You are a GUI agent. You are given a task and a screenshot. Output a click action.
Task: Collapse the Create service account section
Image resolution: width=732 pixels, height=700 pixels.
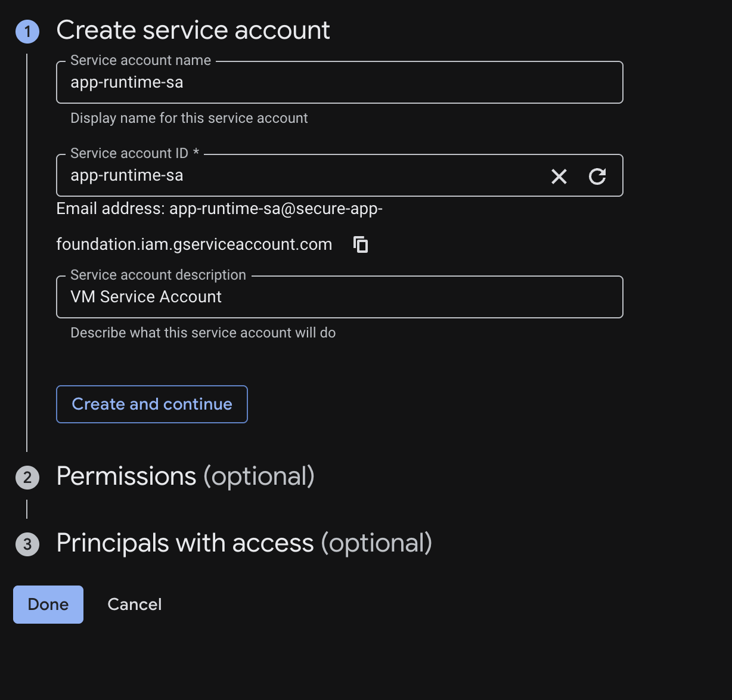coord(193,30)
